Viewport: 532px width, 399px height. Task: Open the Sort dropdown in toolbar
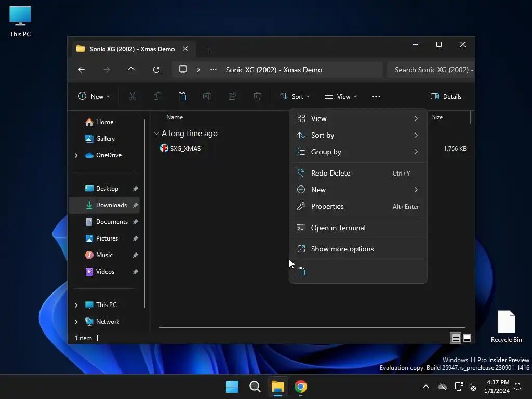pyautogui.click(x=295, y=96)
